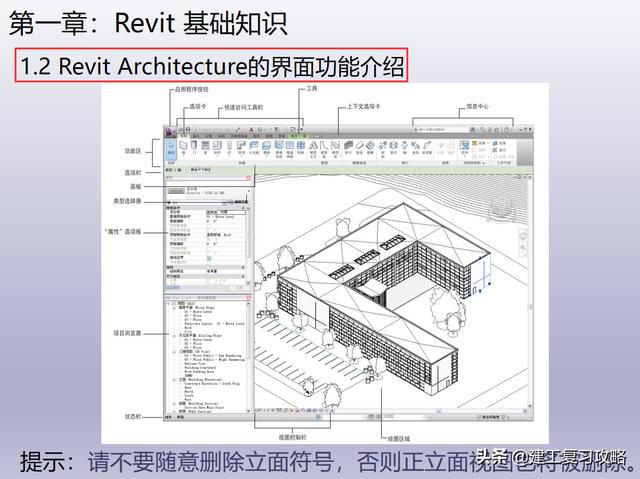The height and width of the screenshot is (479, 640).
Task: Collapse the Ceiling Plans node in browser
Action: pos(174,336)
